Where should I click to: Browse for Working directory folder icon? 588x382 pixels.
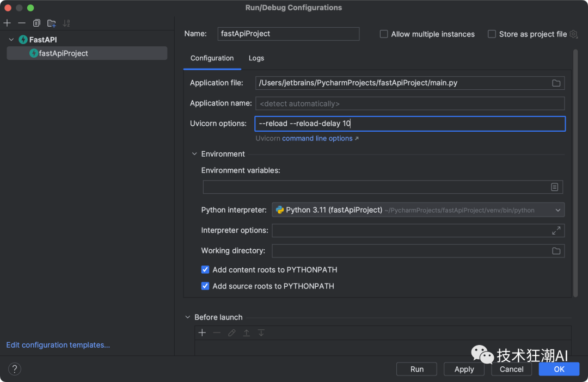pyautogui.click(x=556, y=251)
